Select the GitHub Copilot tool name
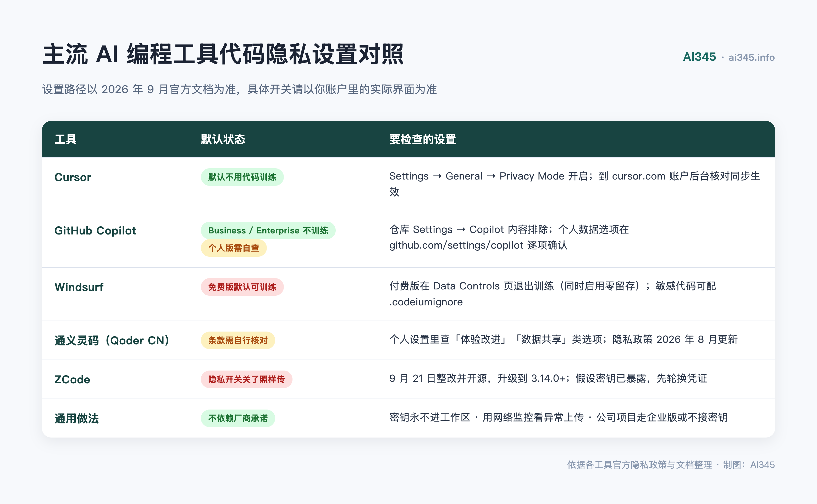Viewport: 817px width, 504px height. point(95,230)
